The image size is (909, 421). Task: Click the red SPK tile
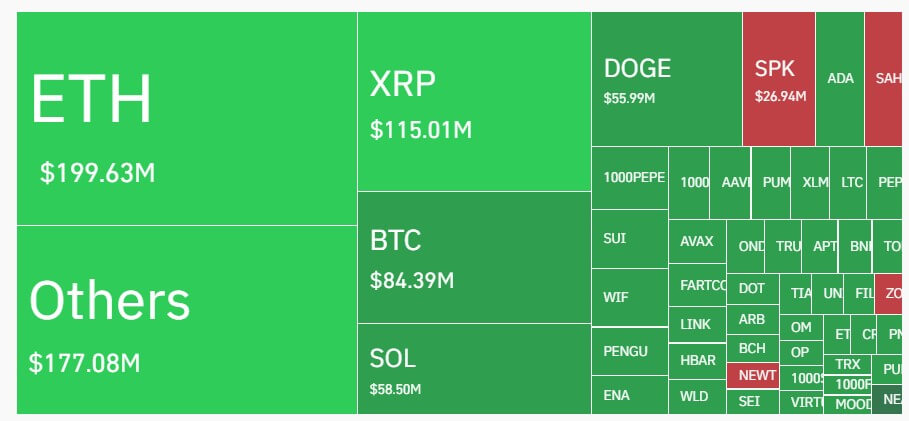(x=779, y=80)
